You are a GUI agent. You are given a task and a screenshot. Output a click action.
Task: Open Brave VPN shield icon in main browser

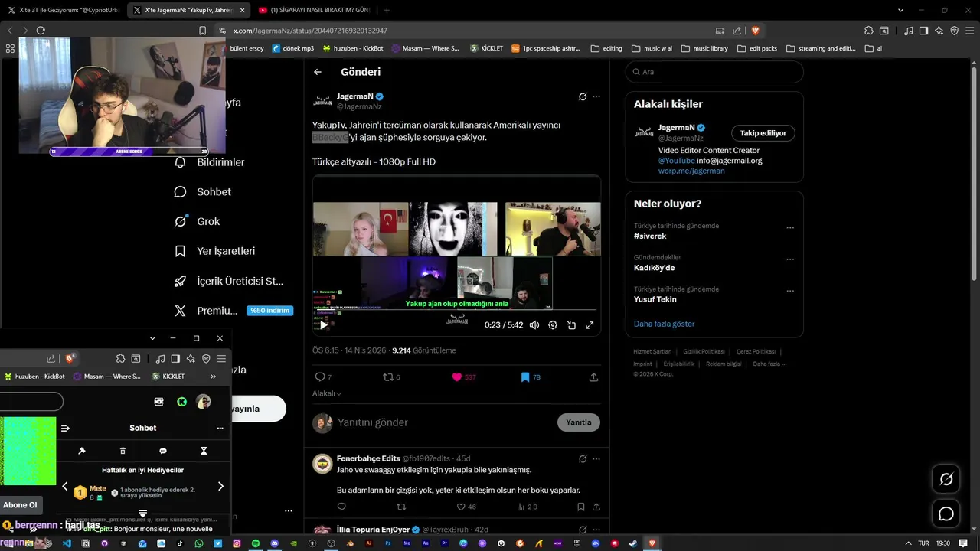955,31
